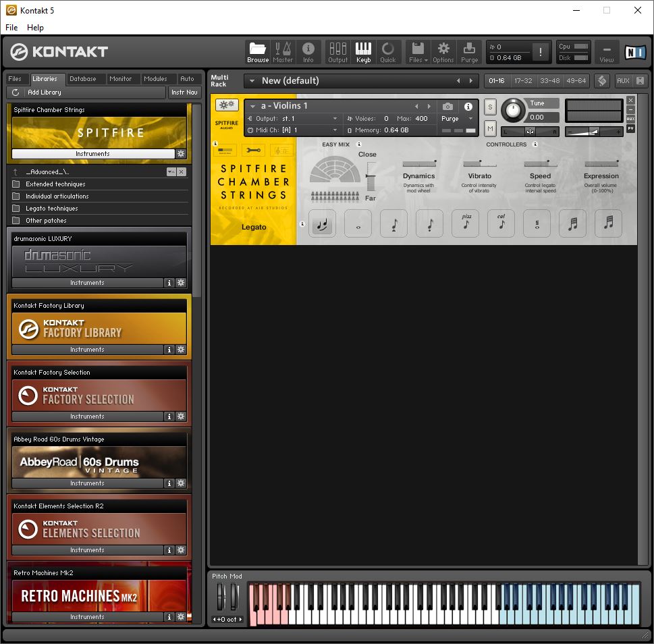The height and width of the screenshot is (644, 654).
Task: Select the Legato articulation icon
Action: (x=322, y=224)
